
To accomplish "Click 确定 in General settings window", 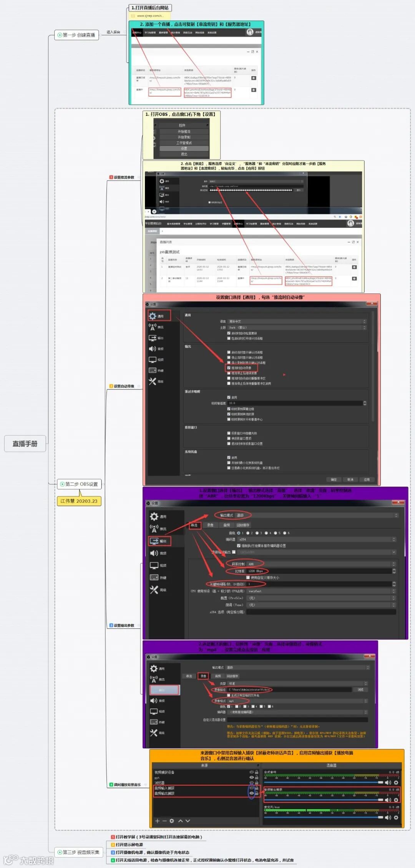I will pos(334,479).
